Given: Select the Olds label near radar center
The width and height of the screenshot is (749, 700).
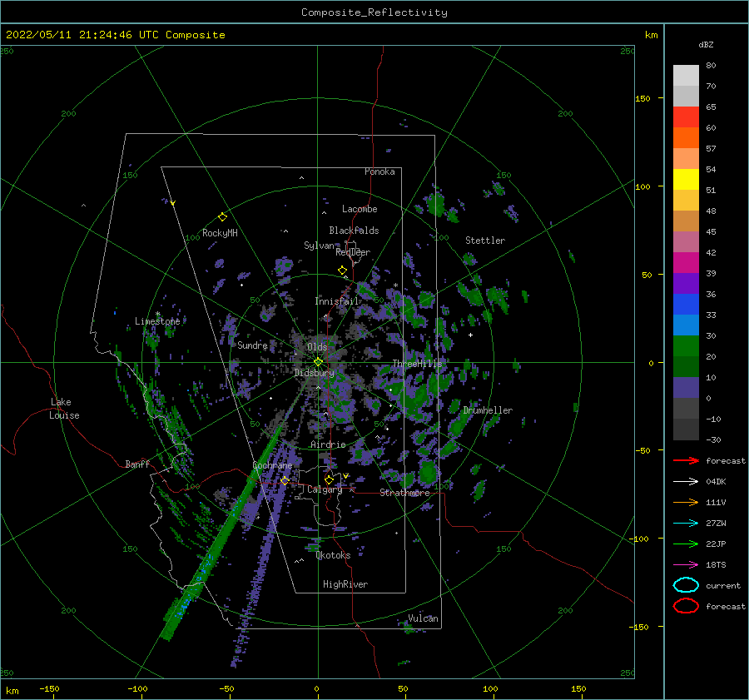Looking at the screenshot, I should point(317,347).
